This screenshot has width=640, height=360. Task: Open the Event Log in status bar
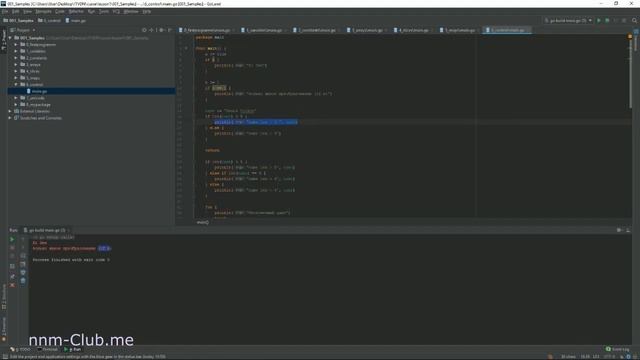[618, 349]
